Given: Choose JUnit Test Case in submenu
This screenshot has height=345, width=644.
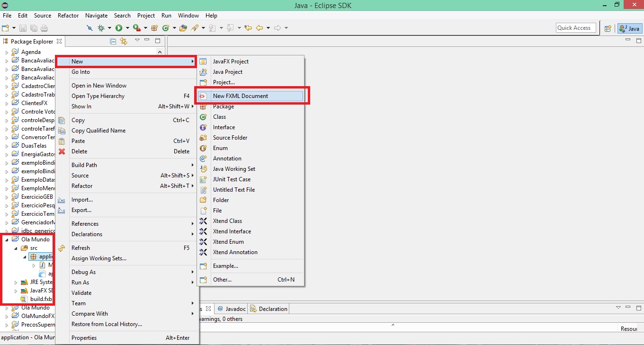Looking at the screenshot, I should (x=250, y=179).
